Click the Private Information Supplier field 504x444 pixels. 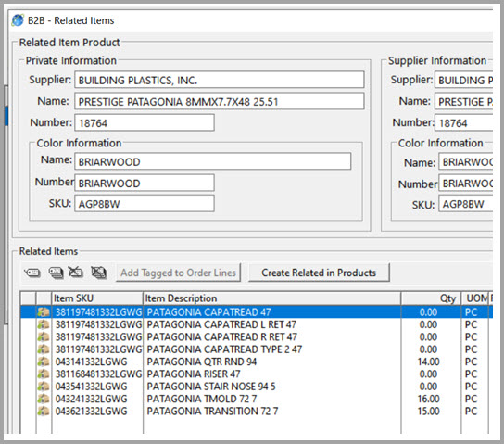[220, 80]
